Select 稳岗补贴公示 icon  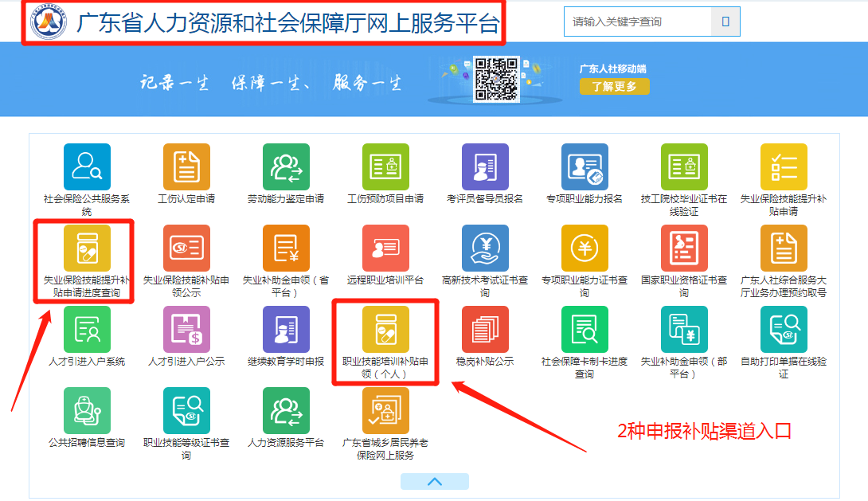pyautogui.click(x=485, y=330)
